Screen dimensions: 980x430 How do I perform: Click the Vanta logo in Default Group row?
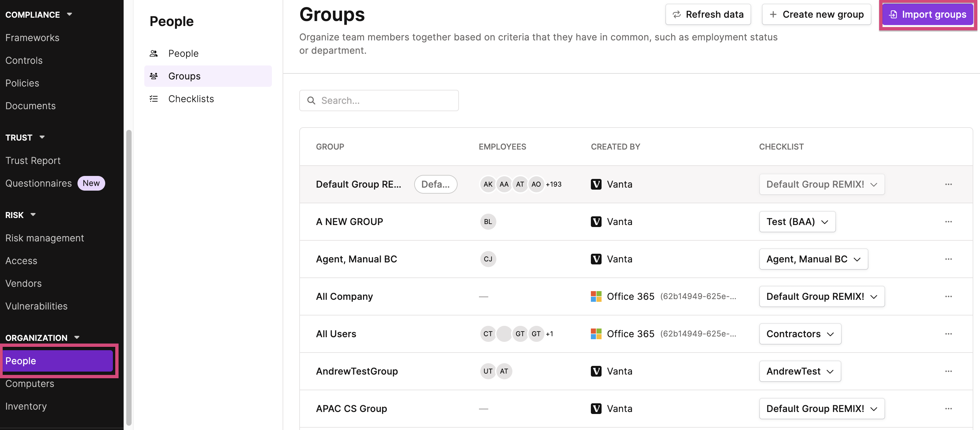596,184
